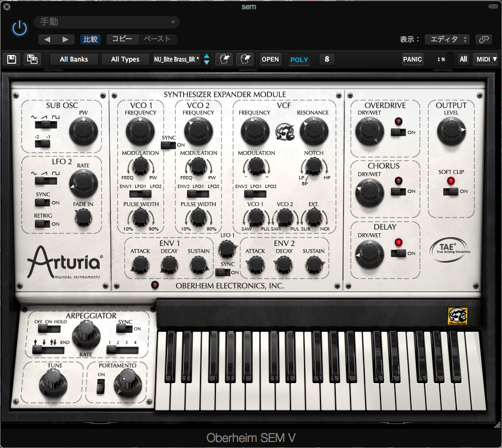This screenshot has height=448, width=502.
Task: Click the Output Level knob
Action: [451, 131]
